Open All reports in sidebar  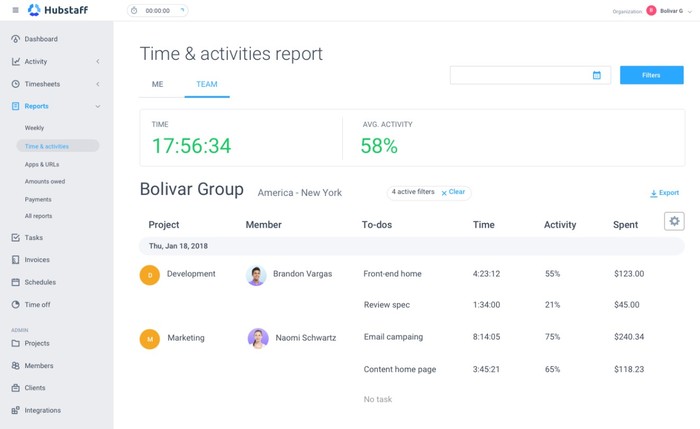click(38, 216)
